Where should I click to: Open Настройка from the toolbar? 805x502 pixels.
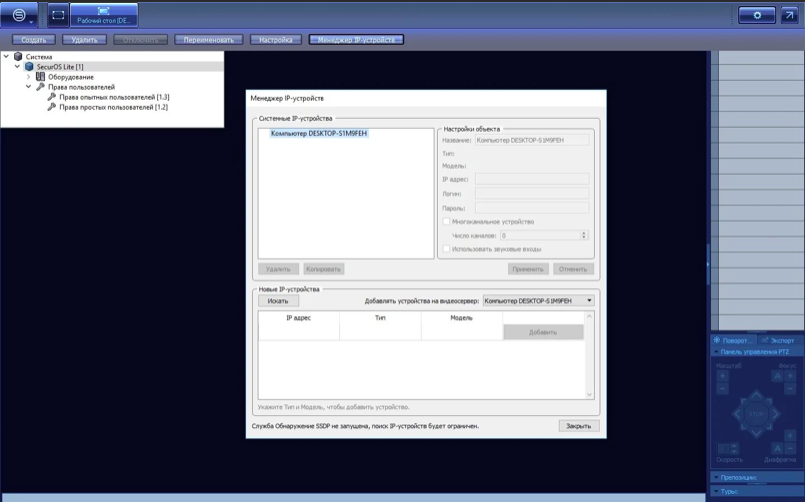point(276,40)
